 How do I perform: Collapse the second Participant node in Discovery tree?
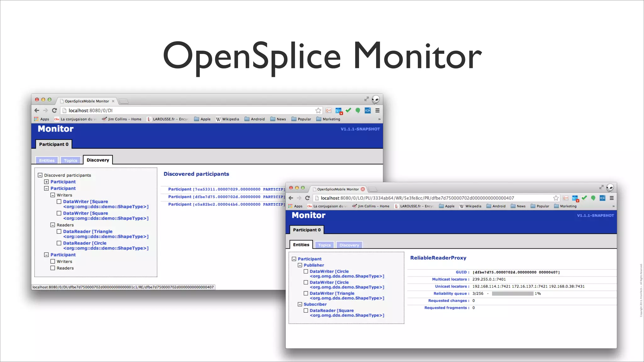46,188
